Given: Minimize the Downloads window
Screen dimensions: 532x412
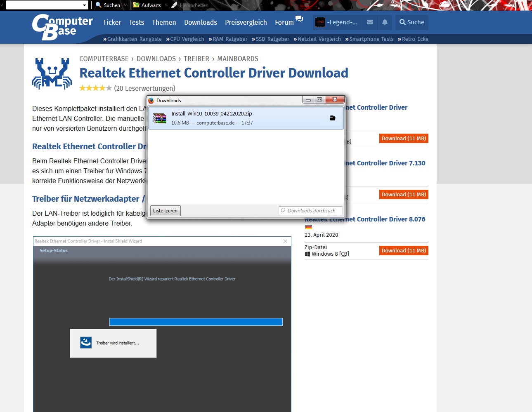Looking at the screenshot, I should pos(308,100).
